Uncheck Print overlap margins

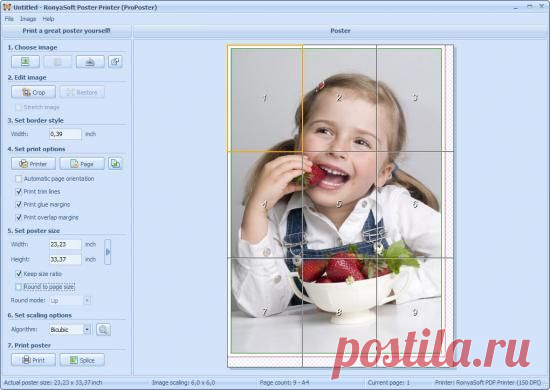[19, 217]
